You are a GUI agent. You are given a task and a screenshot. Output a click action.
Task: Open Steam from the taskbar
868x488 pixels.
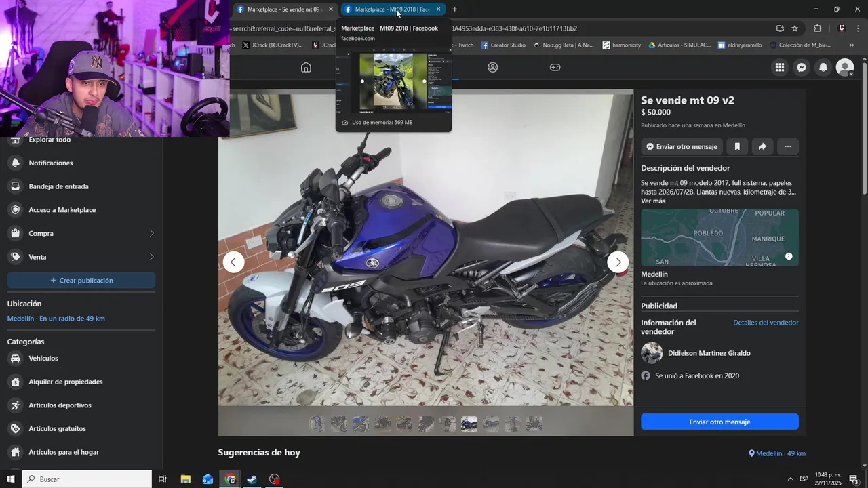pos(252,479)
